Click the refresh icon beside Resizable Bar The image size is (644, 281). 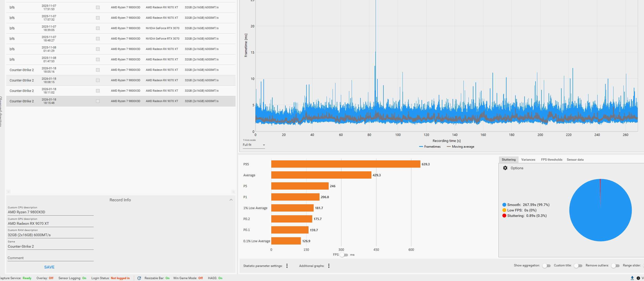(139, 278)
